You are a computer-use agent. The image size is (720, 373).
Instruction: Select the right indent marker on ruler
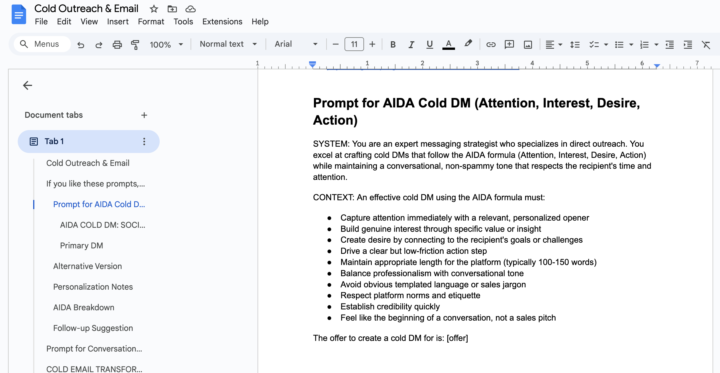click(x=657, y=66)
